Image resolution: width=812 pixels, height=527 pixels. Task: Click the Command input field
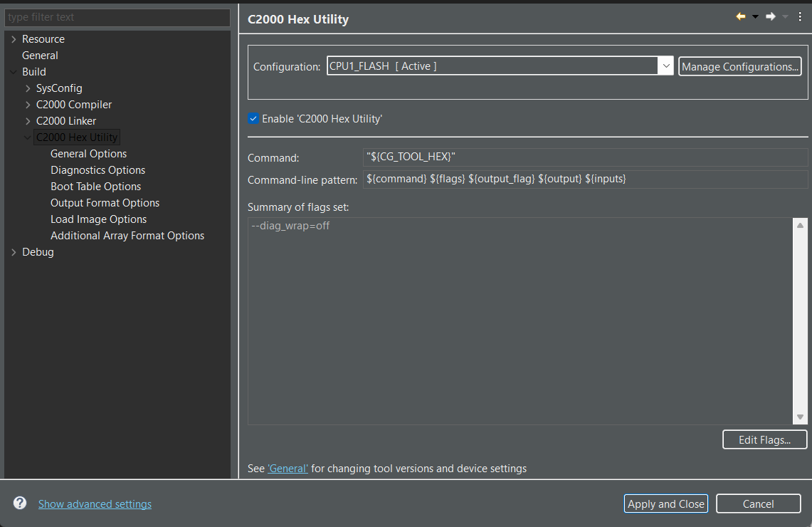585,157
